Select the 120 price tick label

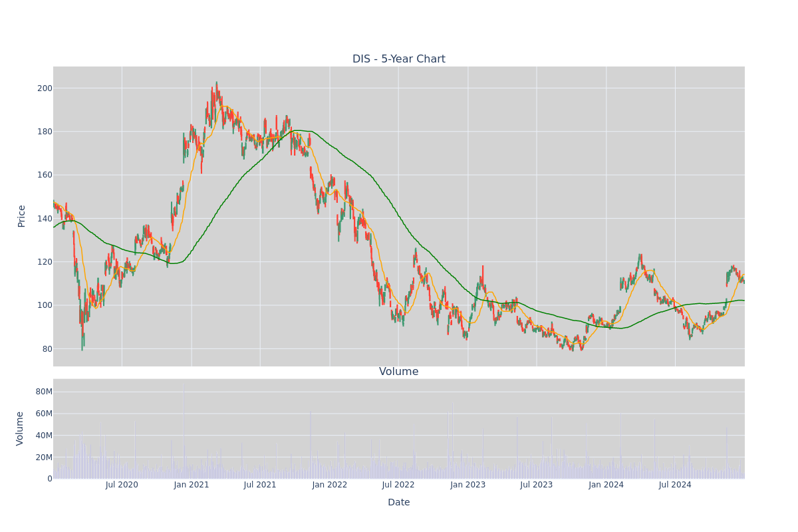coord(45,262)
